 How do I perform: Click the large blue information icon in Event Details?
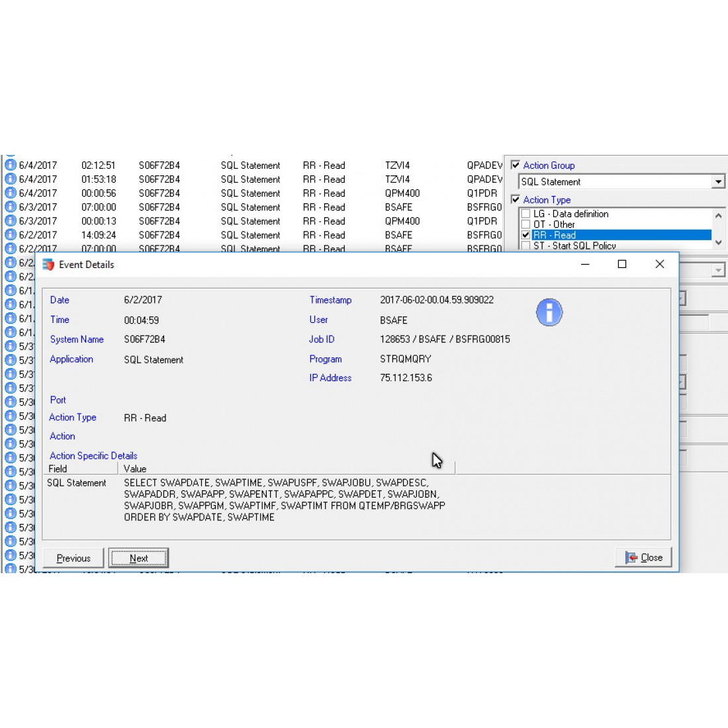(x=549, y=312)
